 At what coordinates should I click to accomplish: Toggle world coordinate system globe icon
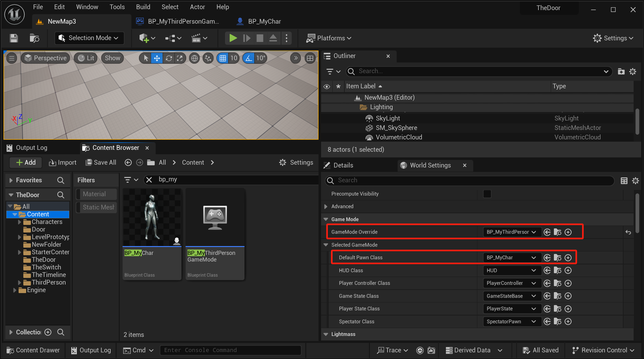click(194, 58)
